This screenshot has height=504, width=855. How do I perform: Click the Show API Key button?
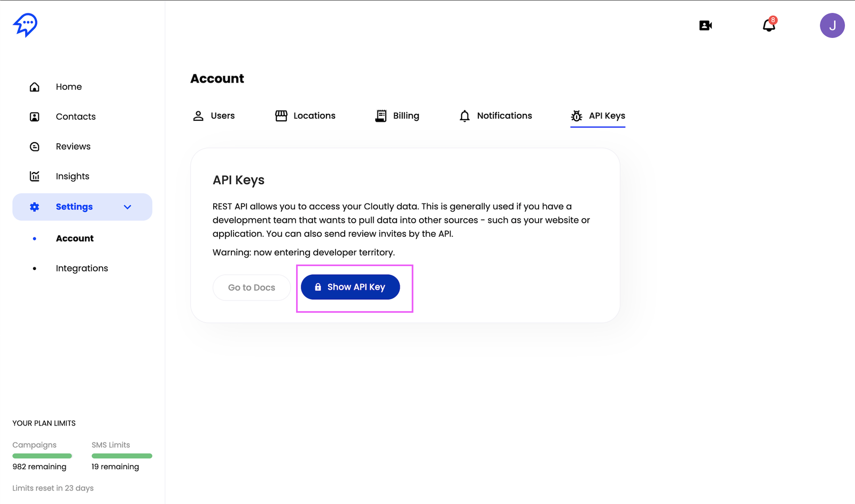click(x=350, y=287)
